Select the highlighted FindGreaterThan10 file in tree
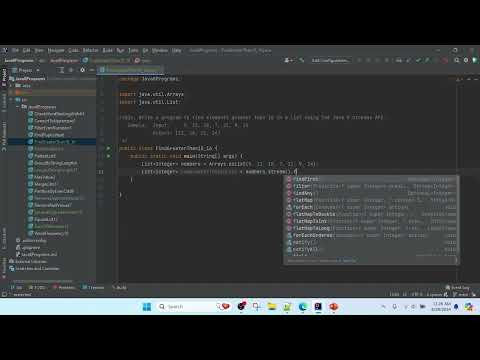 tap(52, 142)
